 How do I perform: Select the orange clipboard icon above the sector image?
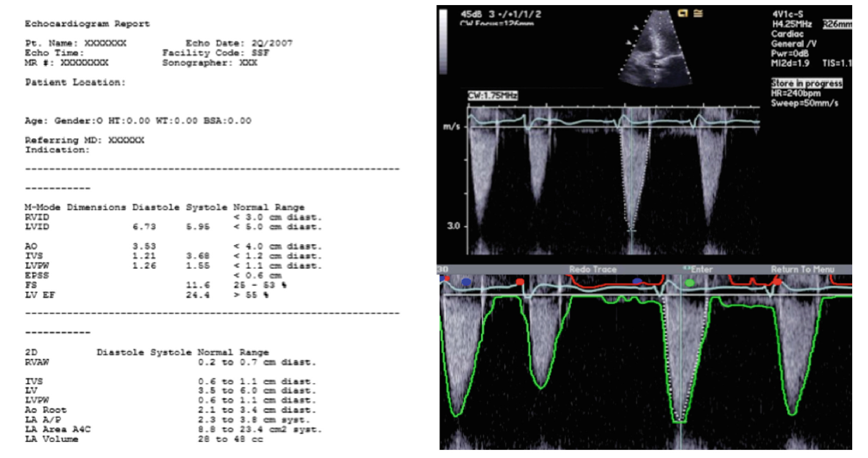[x=684, y=13]
